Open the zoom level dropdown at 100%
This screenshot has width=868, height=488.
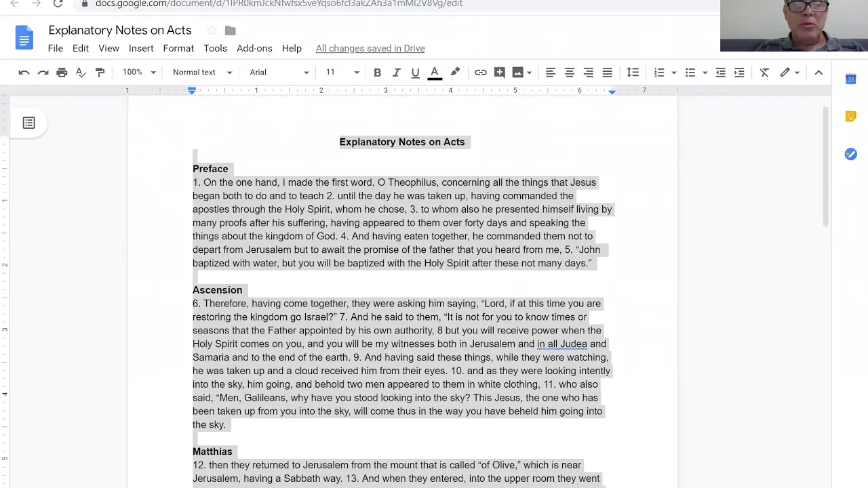[x=139, y=73]
